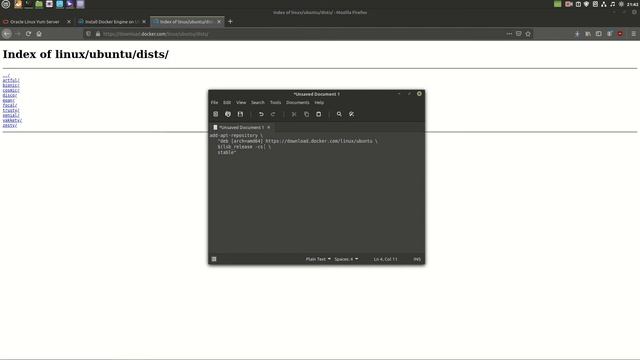Viewport: 640px width, 360px height.
Task: Open the sound tray icon
Action: [612, 4]
